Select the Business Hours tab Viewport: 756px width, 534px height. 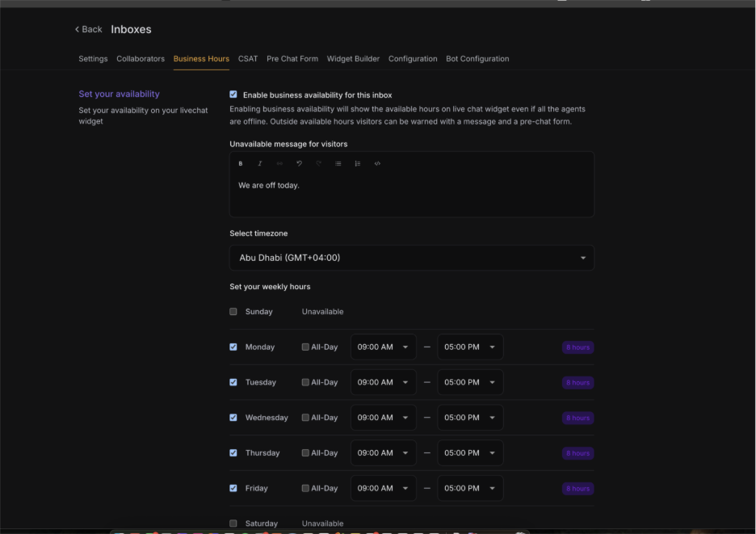(201, 59)
